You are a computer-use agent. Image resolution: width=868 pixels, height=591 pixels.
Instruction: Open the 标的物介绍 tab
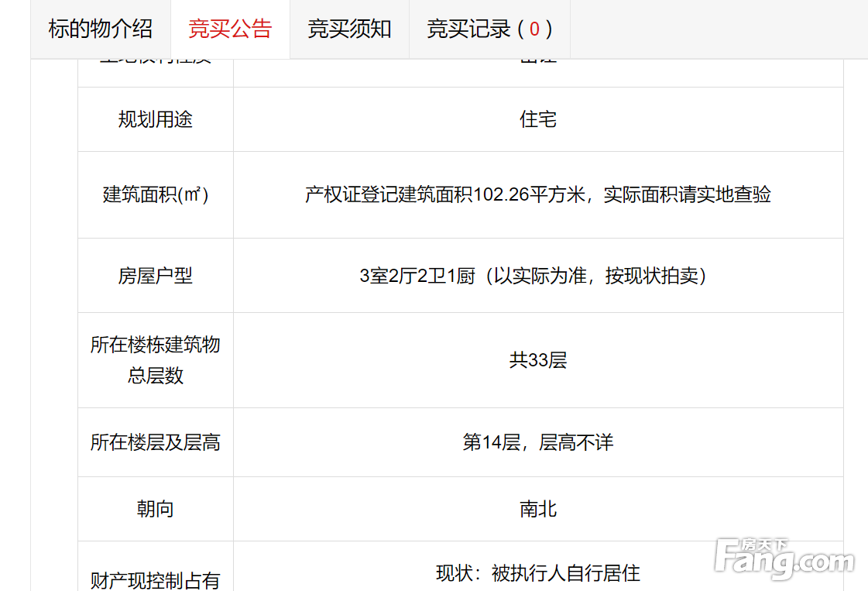[101, 29]
